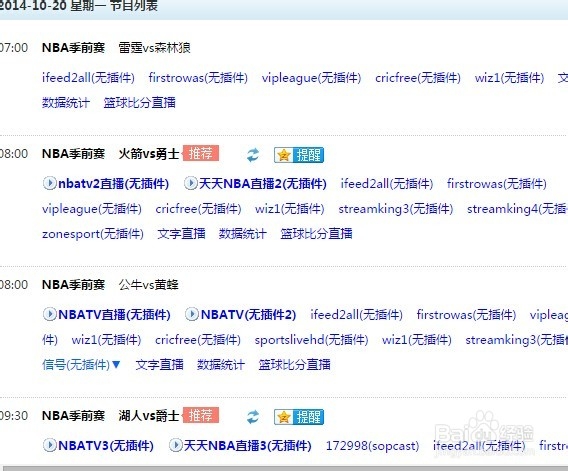Click the refresh icon beside 火箭vs勇士
The width and height of the screenshot is (568, 471).
pos(253,155)
